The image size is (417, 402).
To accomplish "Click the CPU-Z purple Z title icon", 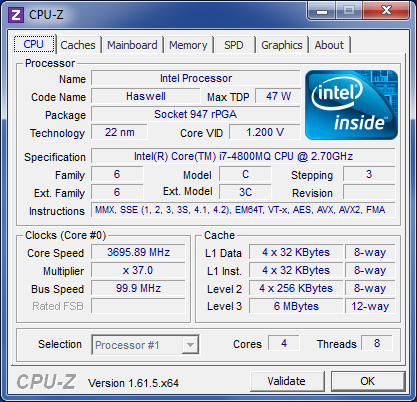I will tap(16, 15).
